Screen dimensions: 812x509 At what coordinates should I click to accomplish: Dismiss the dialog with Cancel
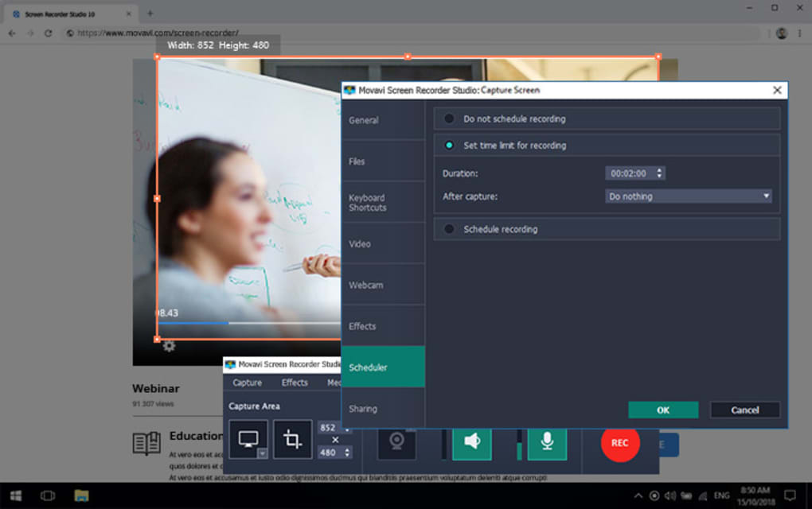(x=744, y=410)
